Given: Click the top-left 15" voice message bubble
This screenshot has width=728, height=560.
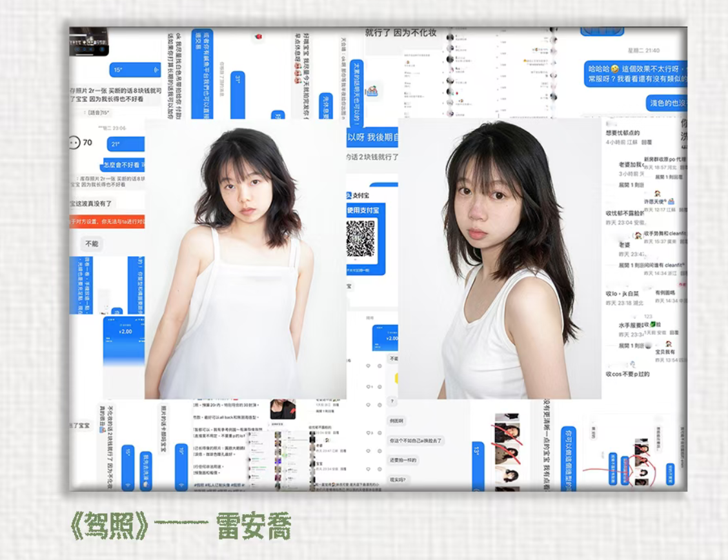Looking at the screenshot, I should tap(135, 70).
